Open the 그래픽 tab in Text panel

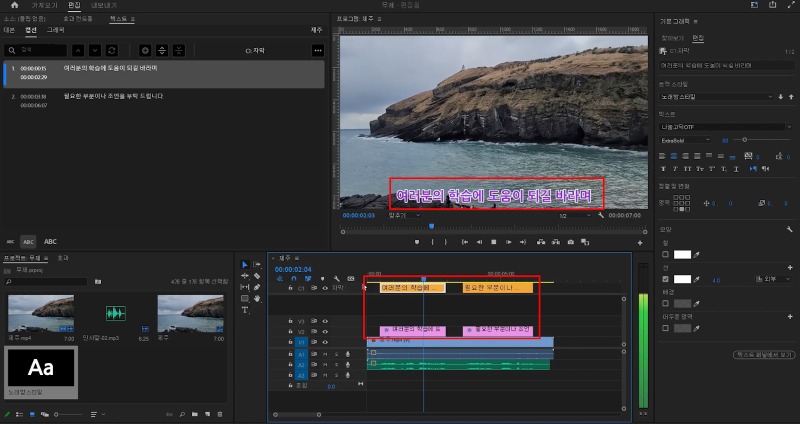pos(56,30)
